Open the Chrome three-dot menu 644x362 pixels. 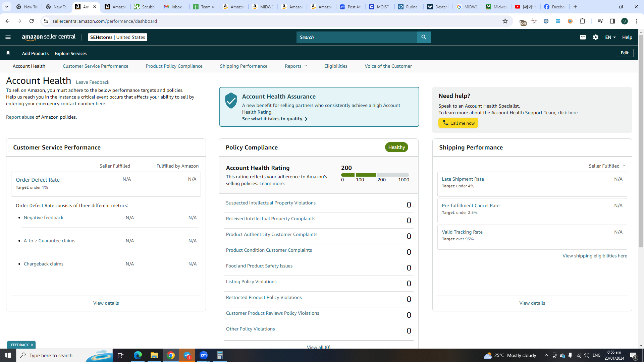coord(637,21)
